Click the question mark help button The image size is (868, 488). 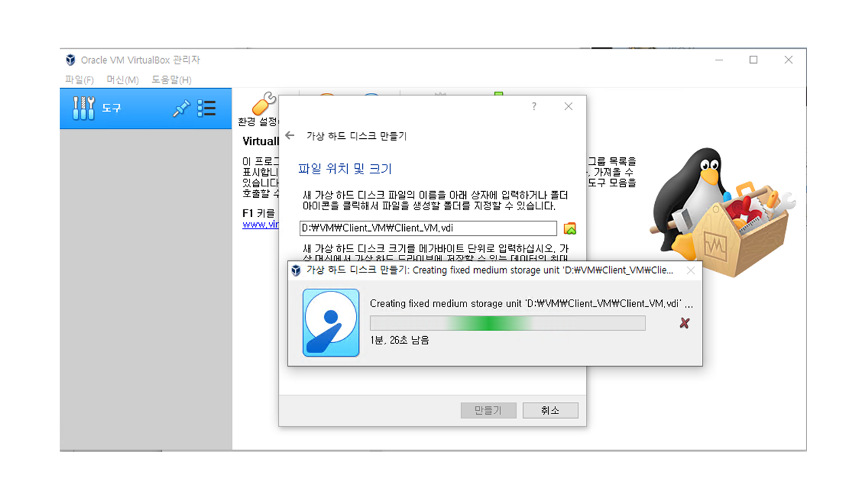[x=534, y=106]
